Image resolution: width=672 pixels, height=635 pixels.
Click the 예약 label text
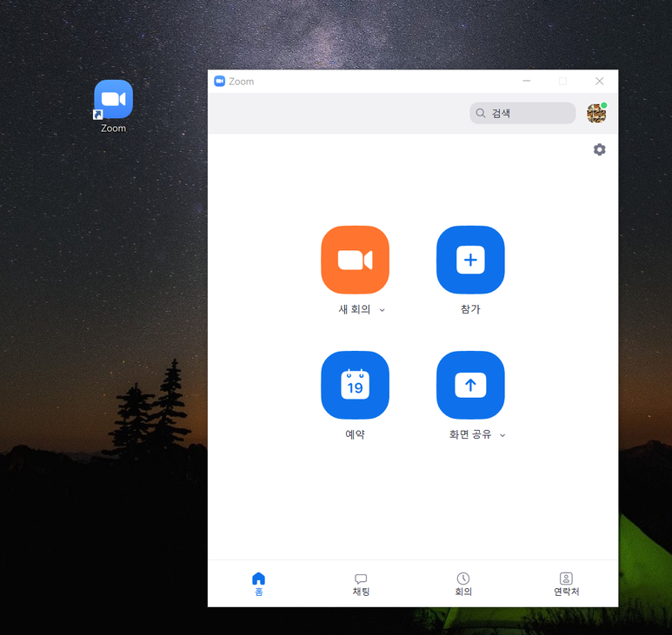(355, 434)
